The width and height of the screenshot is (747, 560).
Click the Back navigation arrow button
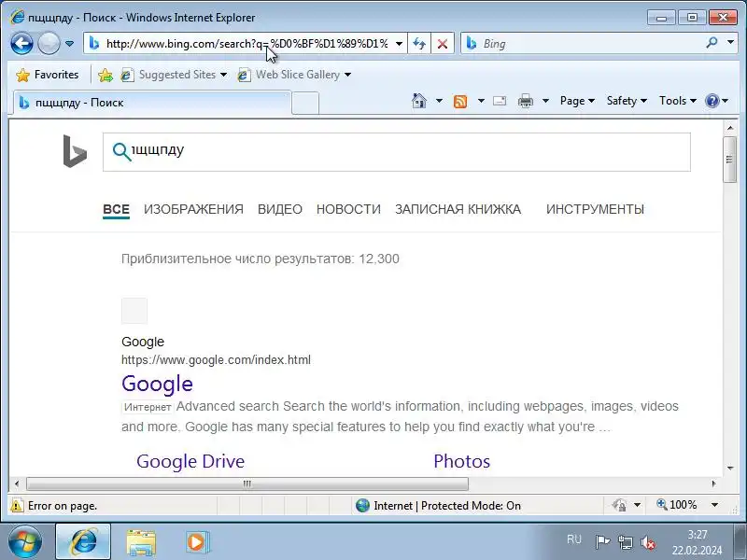(x=21, y=44)
